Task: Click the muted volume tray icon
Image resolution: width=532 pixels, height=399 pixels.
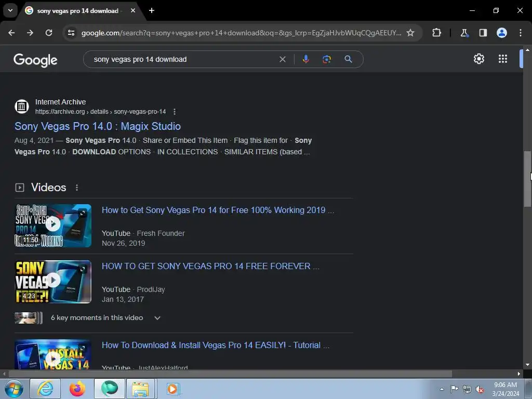Action: click(480, 389)
